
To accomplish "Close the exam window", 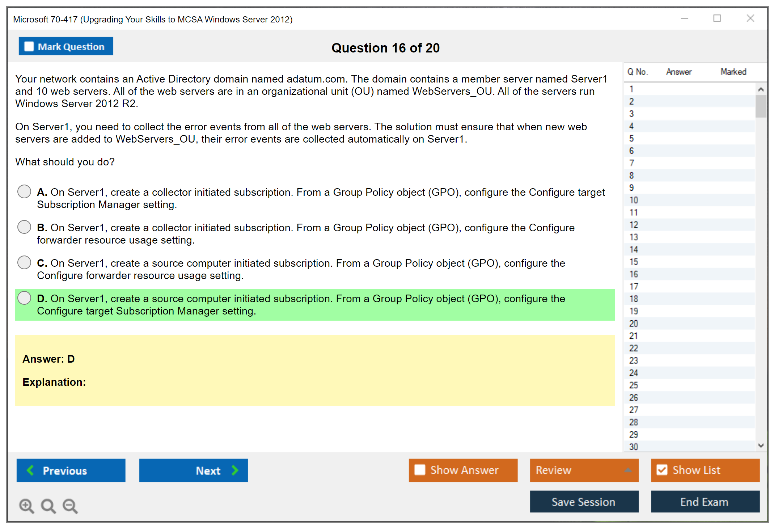I will [x=750, y=18].
